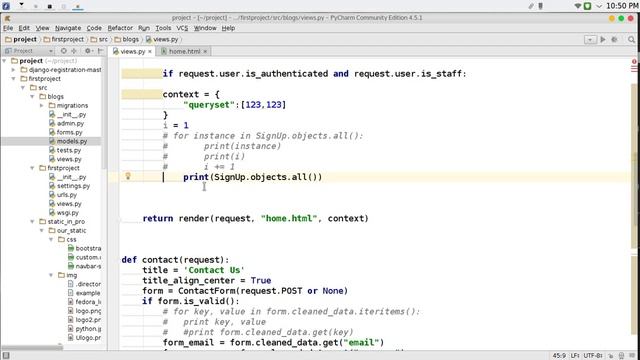Collapse the blogs folder arrow

coord(33,97)
